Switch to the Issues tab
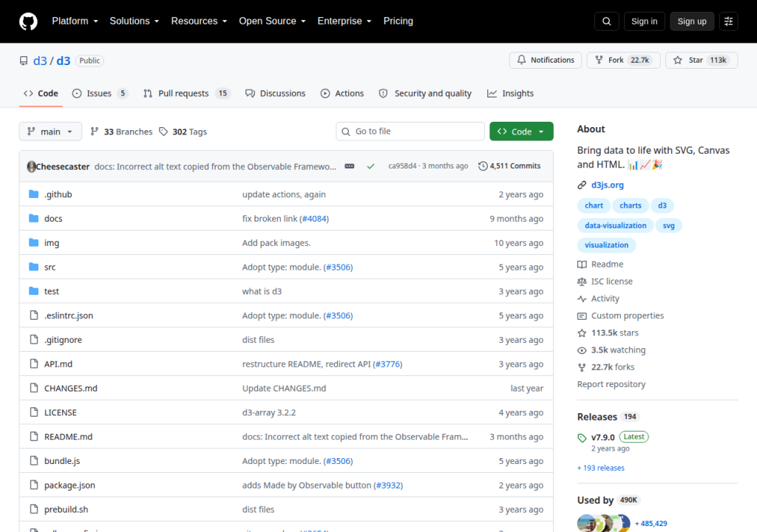The image size is (757, 532). (100, 94)
